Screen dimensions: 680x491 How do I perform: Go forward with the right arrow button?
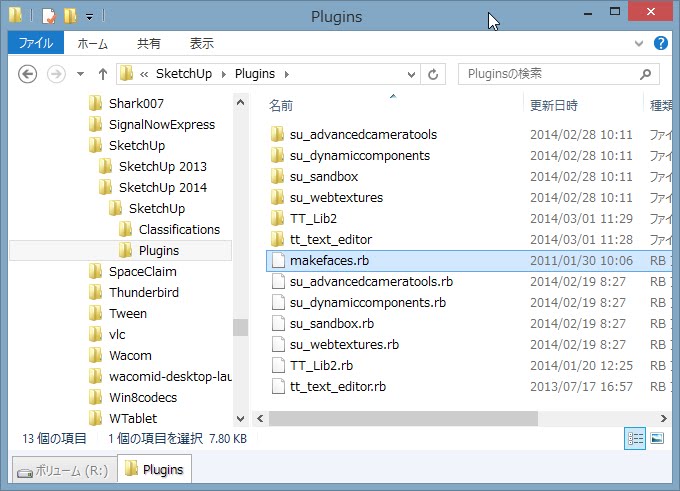(56, 74)
